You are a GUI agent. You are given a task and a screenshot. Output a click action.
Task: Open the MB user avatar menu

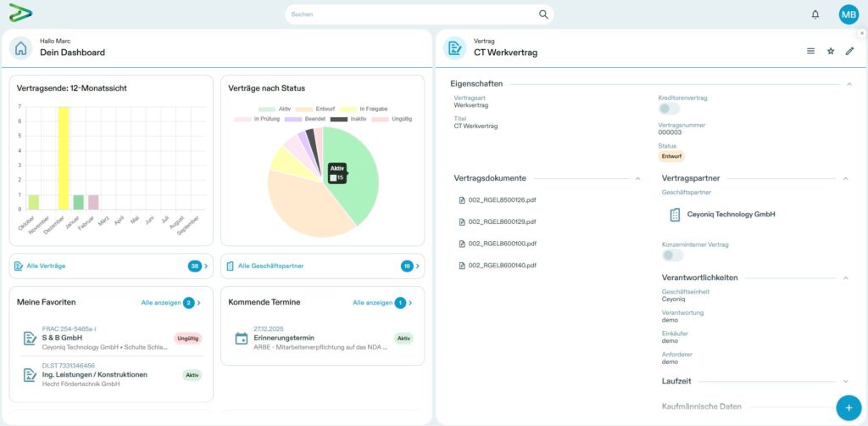tap(849, 14)
